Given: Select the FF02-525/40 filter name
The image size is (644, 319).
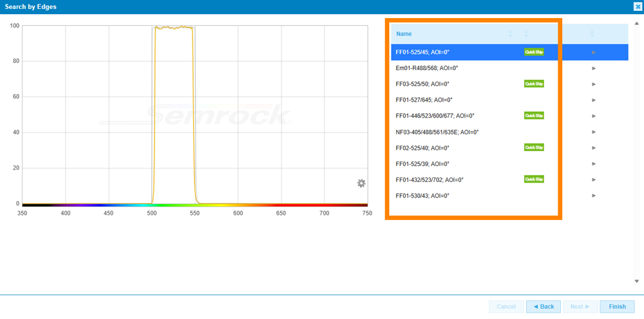Looking at the screenshot, I should click(x=422, y=148).
